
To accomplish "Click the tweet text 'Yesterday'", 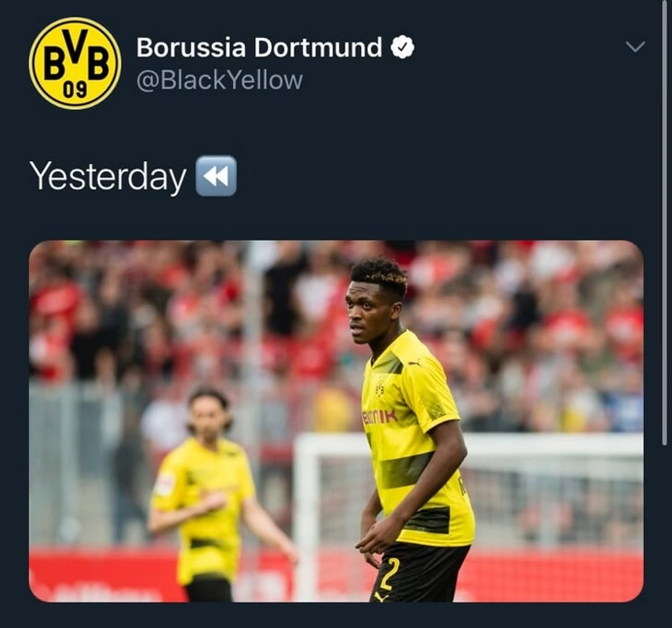I will pos(108,177).
